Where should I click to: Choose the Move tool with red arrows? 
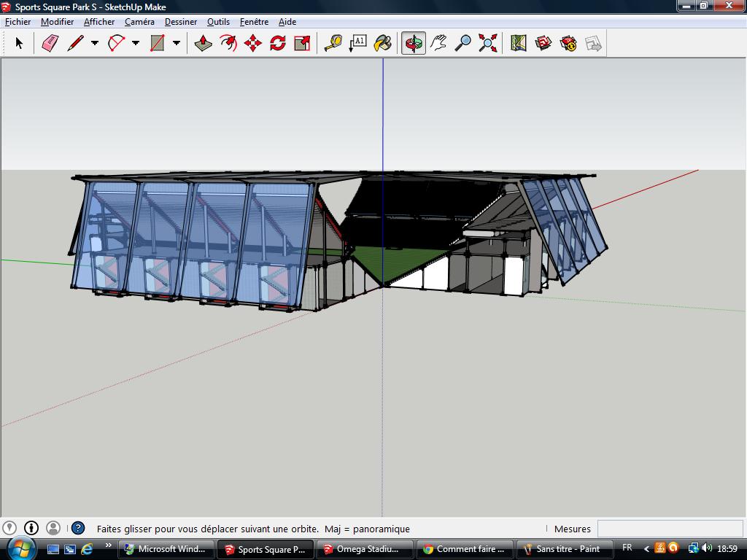point(252,44)
